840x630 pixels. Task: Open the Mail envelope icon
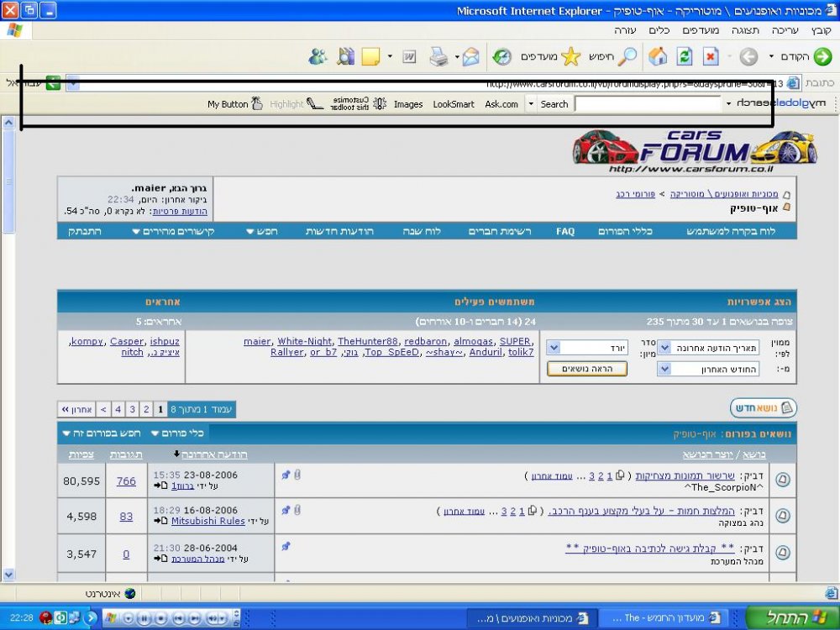click(x=470, y=56)
